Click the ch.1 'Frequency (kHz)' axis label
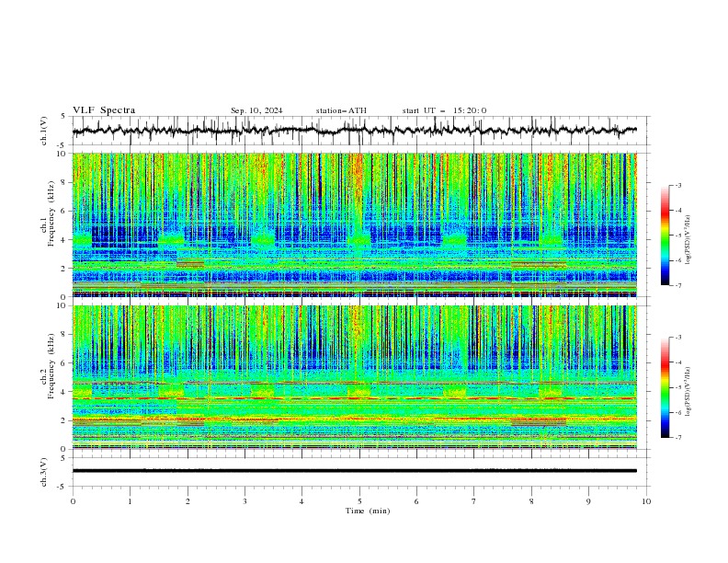The image size is (728, 563). tap(51, 214)
